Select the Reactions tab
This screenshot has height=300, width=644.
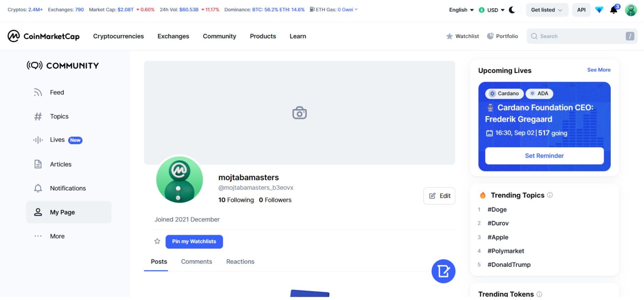pyautogui.click(x=240, y=262)
